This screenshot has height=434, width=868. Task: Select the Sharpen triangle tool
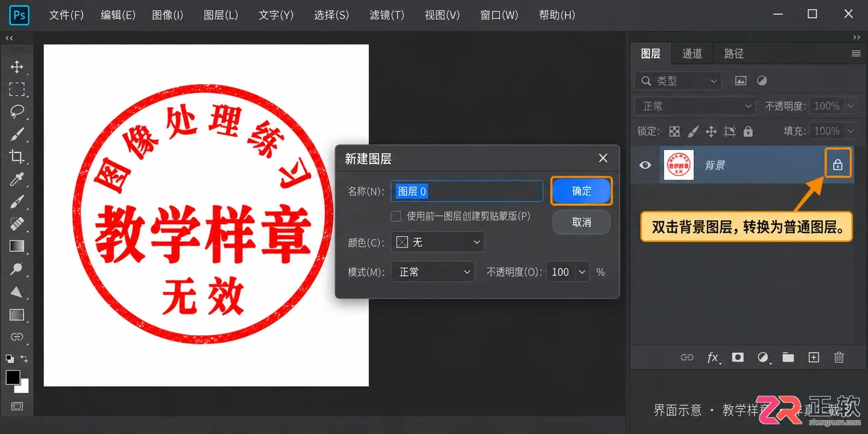[x=17, y=292]
